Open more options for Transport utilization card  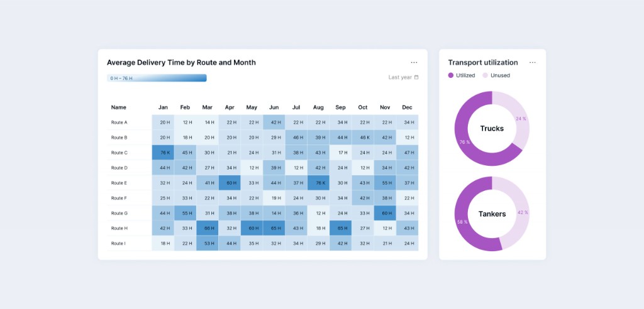[533, 63]
